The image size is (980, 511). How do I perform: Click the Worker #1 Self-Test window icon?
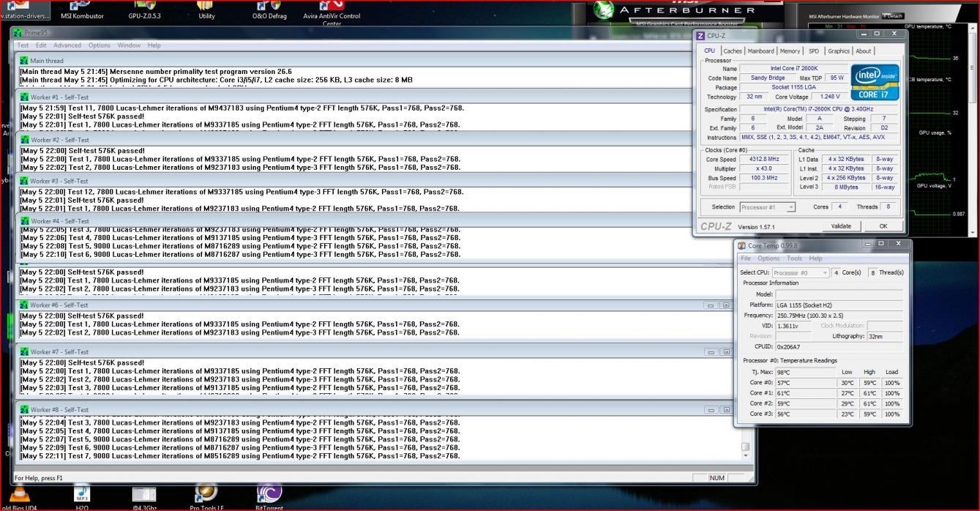[24, 97]
